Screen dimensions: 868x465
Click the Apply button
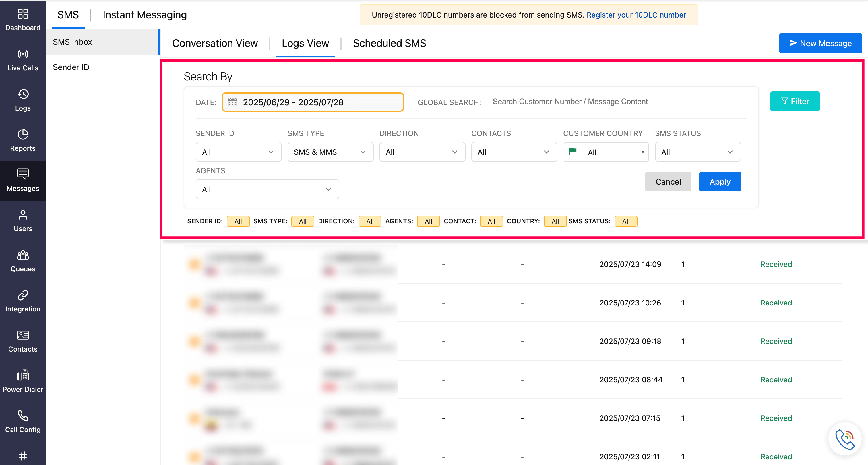(720, 182)
